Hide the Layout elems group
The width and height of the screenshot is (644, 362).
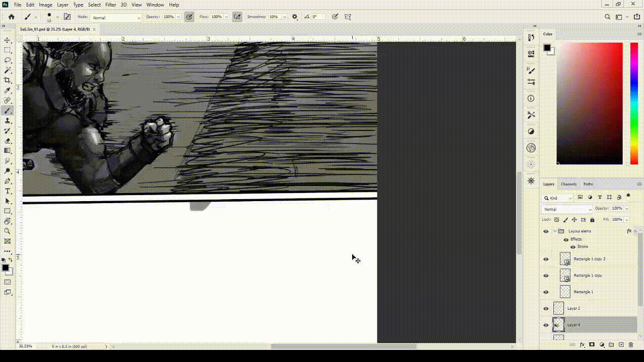tap(546, 231)
